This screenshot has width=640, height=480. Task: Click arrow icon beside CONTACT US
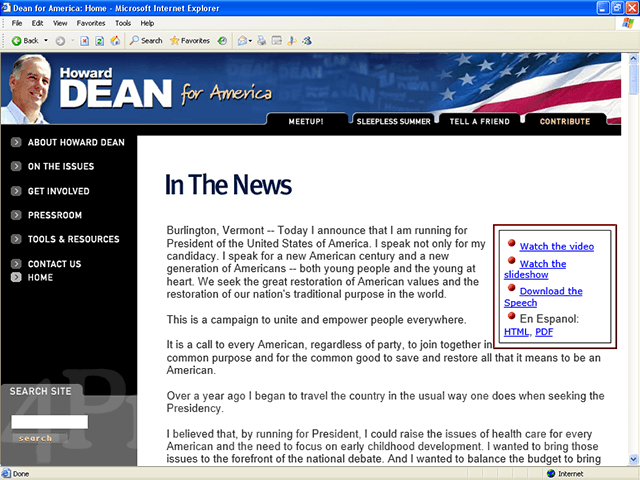coord(16,264)
